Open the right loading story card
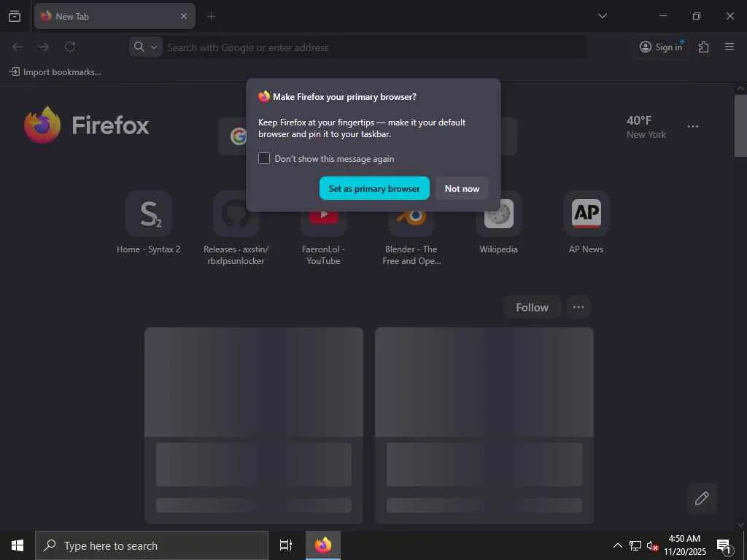747x560 pixels. point(484,425)
